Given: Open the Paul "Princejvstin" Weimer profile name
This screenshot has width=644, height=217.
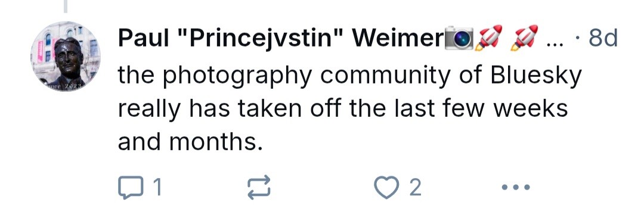Looking at the screenshot, I should [281, 39].
